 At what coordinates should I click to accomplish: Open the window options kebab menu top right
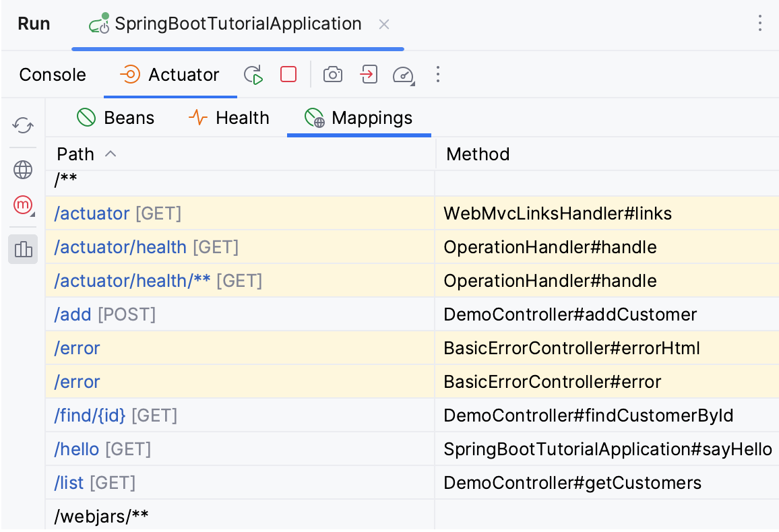(x=760, y=24)
